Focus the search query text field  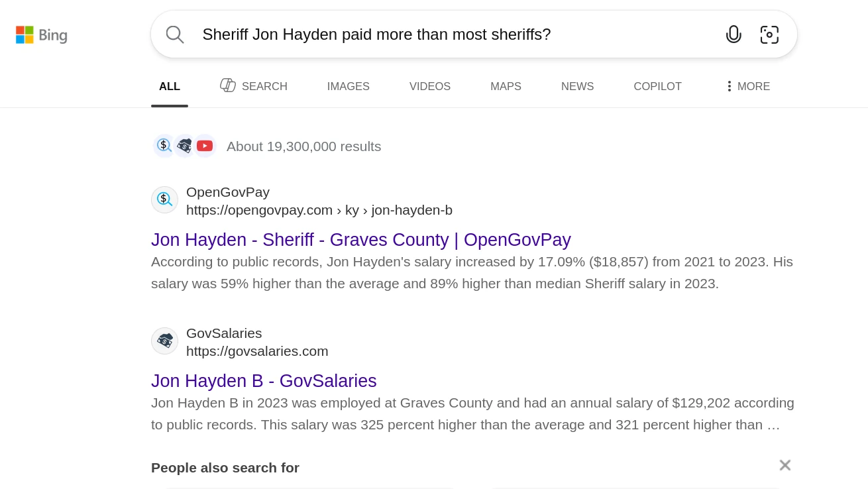click(451, 34)
